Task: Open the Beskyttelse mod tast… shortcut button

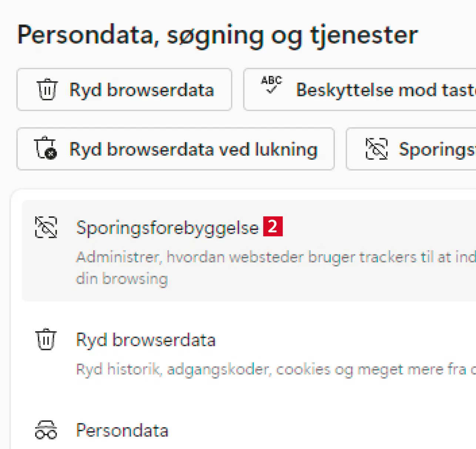Action: [x=385, y=90]
